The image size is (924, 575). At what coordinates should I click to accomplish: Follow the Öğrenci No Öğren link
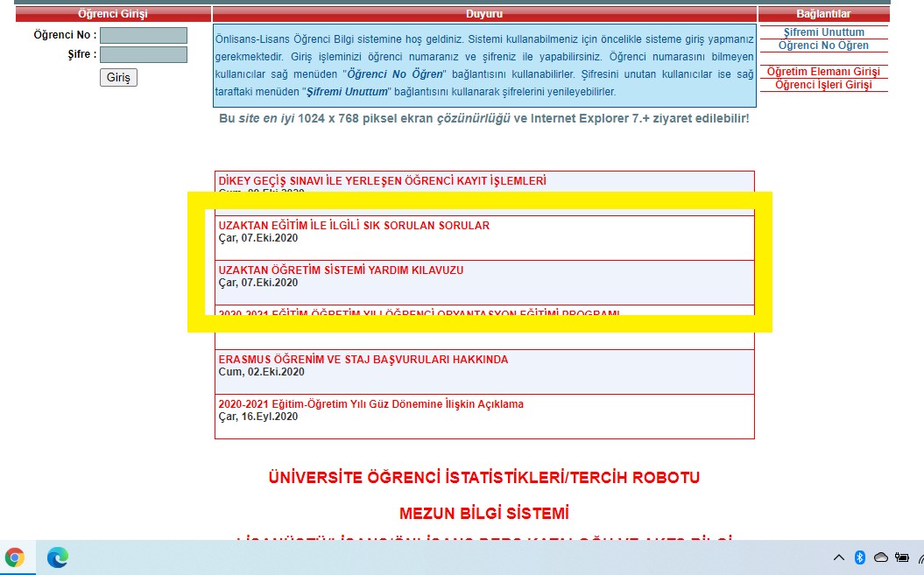pyautogui.click(x=823, y=46)
